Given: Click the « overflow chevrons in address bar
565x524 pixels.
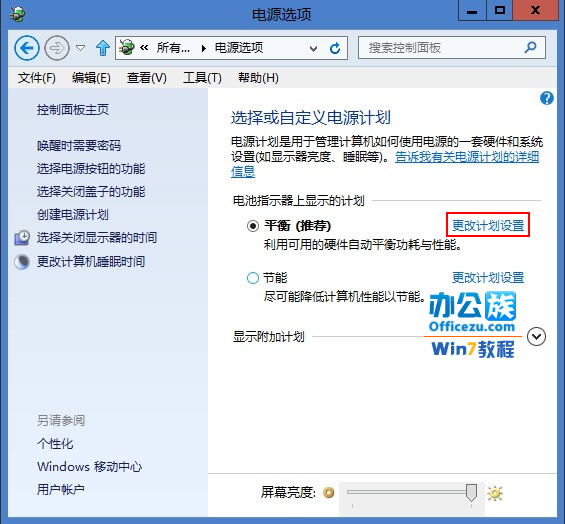Looking at the screenshot, I should pos(144,47).
